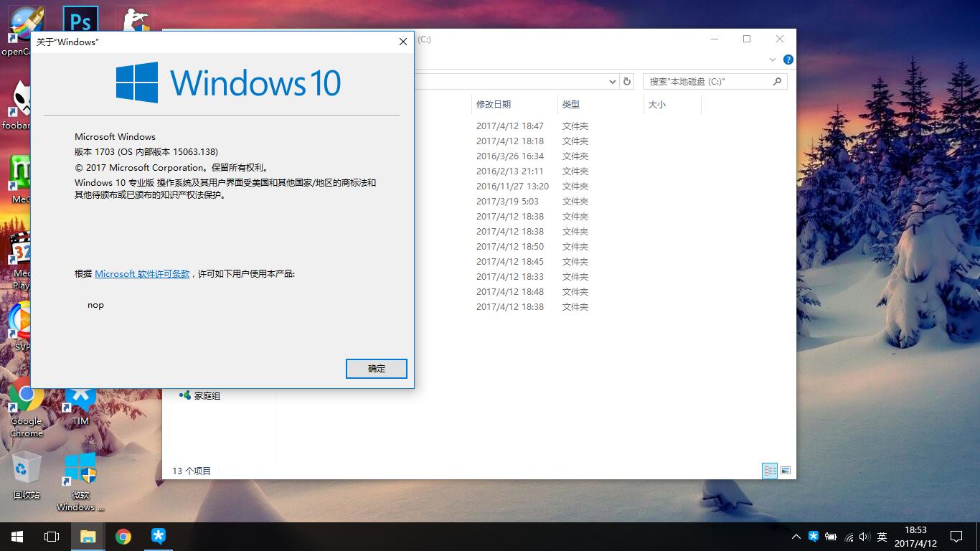Click the TIM icon in taskbar
This screenshot has height=551, width=980.
click(159, 537)
